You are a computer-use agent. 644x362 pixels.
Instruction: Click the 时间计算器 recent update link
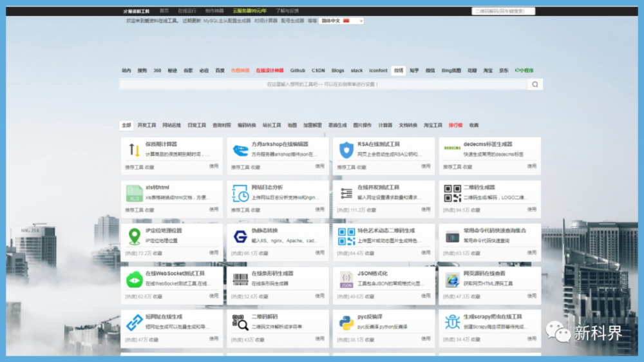[x=266, y=21]
